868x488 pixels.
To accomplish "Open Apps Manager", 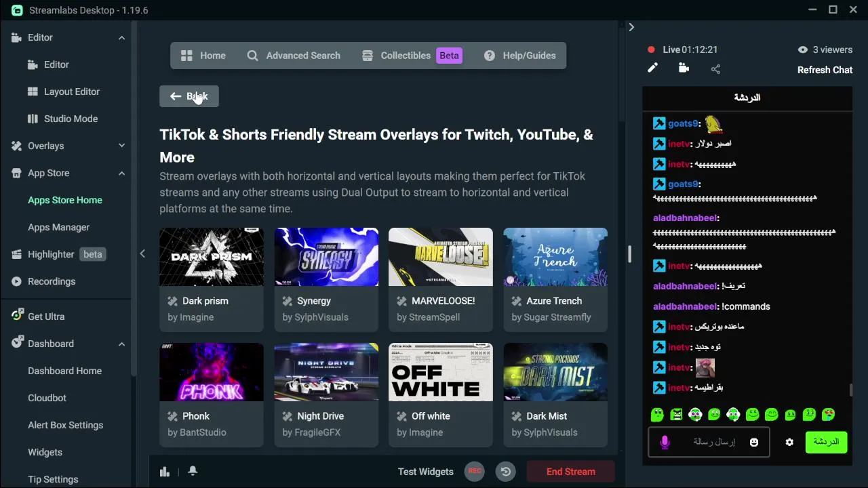I will 58,227.
